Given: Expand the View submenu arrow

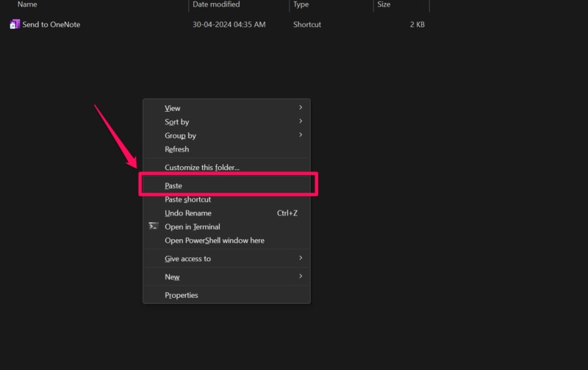Looking at the screenshot, I should coord(301,108).
